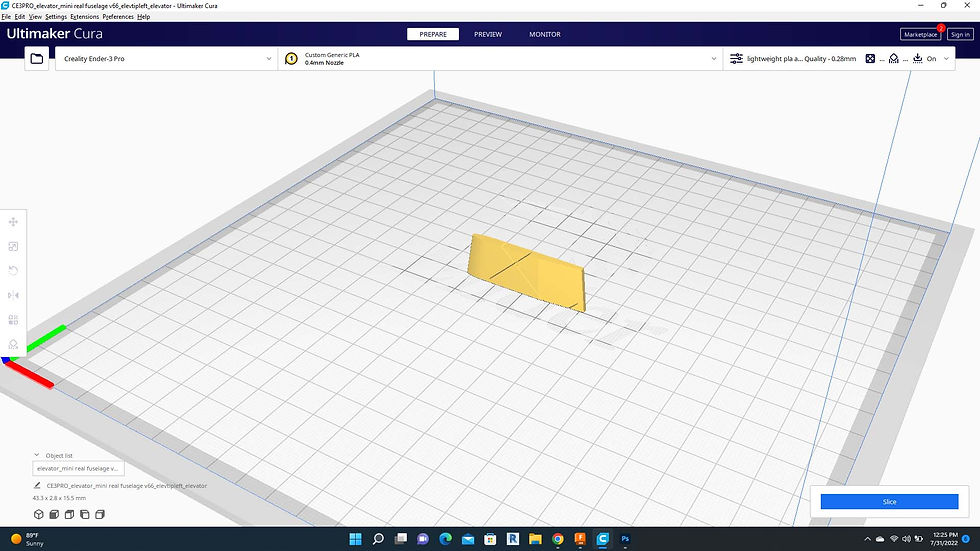
Task: Click the Slice button
Action: click(x=889, y=502)
